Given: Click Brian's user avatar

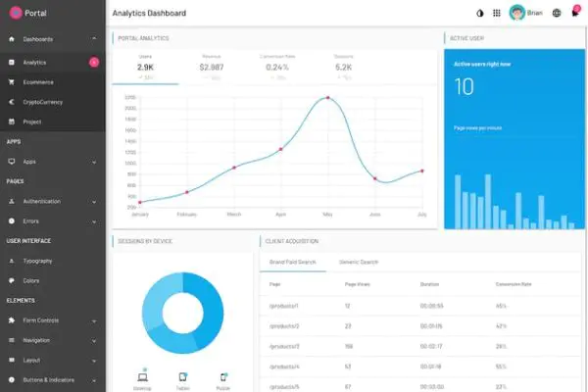Looking at the screenshot, I should coord(516,13).
